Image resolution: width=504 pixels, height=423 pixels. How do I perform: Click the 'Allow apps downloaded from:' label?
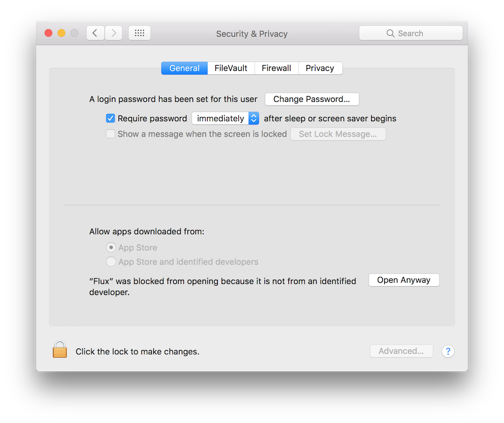[147, 231]
